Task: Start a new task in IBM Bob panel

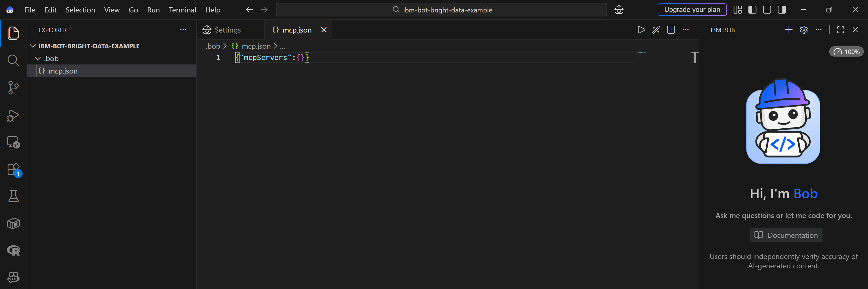Action: (x=789, y=30)
